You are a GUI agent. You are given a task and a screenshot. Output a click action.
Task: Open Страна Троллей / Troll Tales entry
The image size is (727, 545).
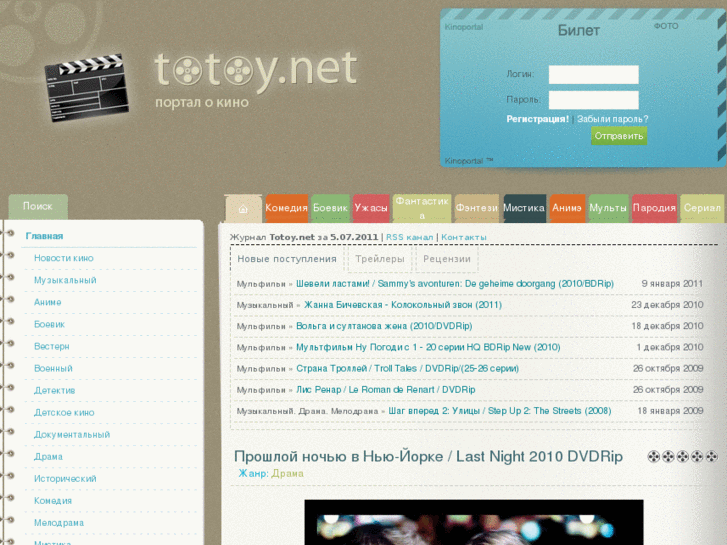[408, 369]
